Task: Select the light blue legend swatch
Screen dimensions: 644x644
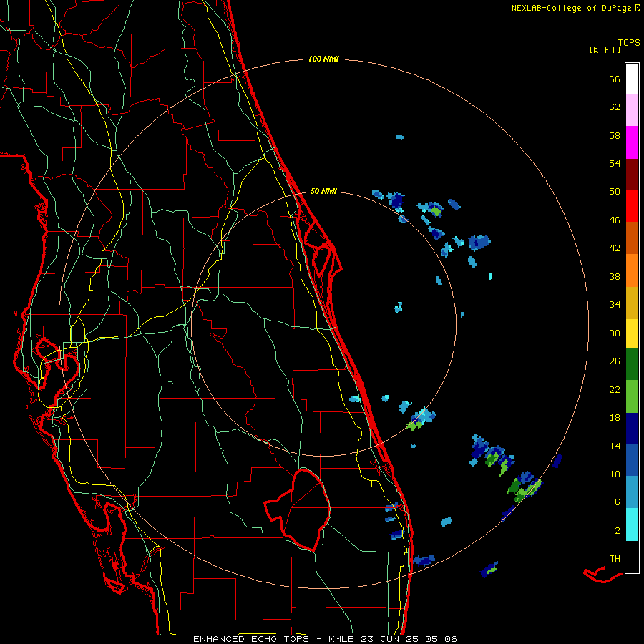Action: tap(632, 492)
